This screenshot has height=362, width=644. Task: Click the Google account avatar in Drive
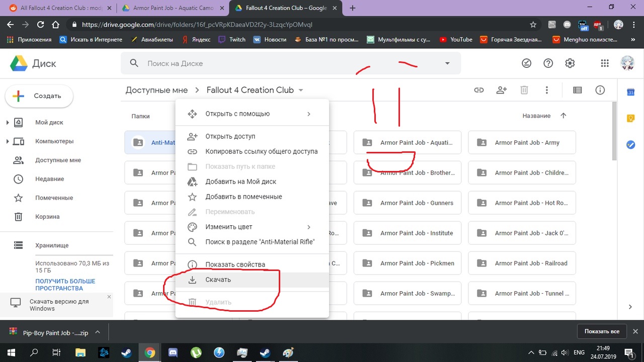click(627, 63)
